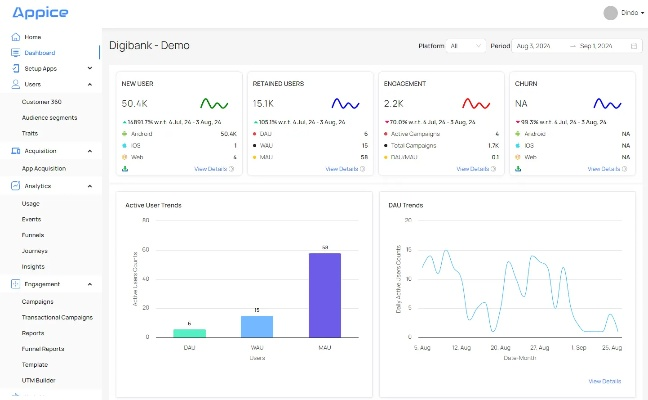The height and width of the screenshot is (400, 648).
Task: Click the Acquisition section icon
Action: tap(15, 151)
